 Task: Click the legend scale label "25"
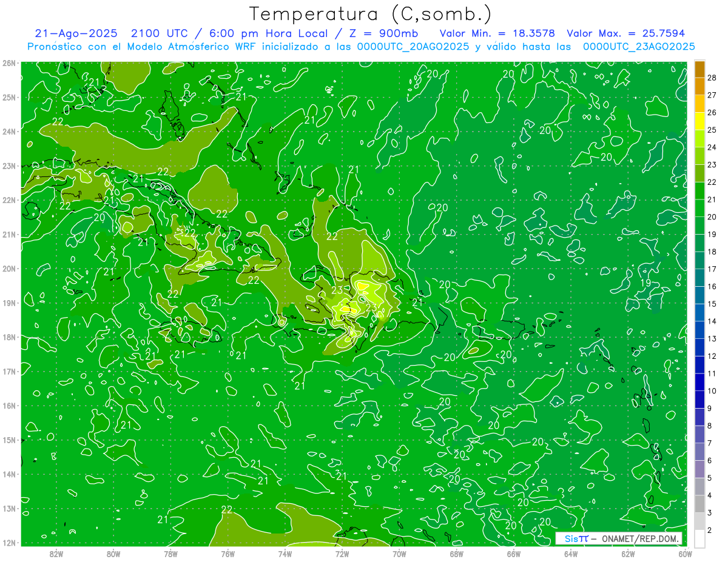point(712,130)
